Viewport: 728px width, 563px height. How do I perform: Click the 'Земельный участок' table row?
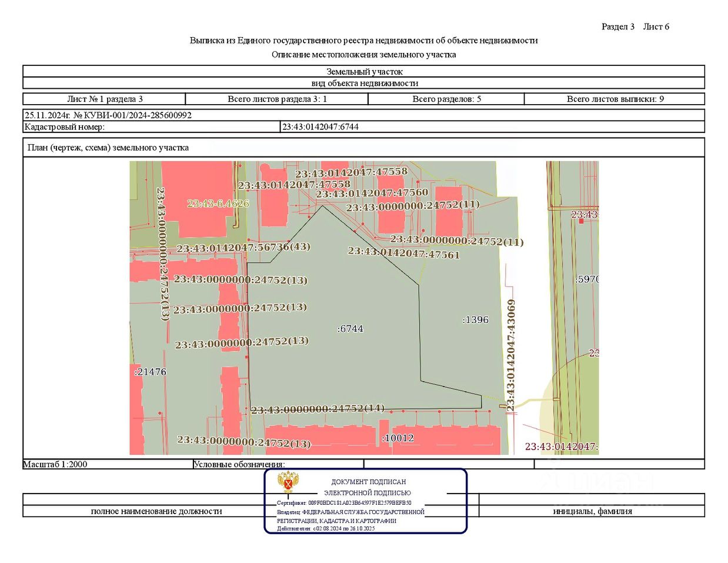click(364, 71)
